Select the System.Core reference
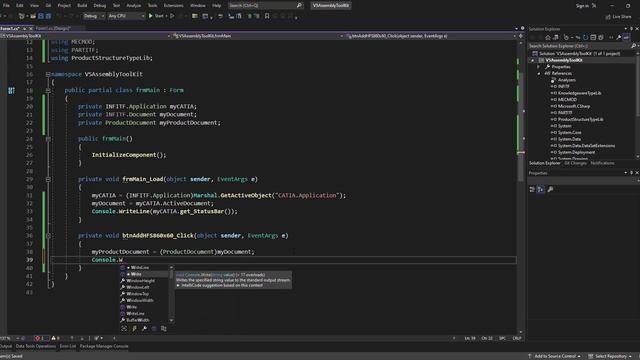Image resolution: width=640 pixels, height=360 pixels. tap(569, 133)
